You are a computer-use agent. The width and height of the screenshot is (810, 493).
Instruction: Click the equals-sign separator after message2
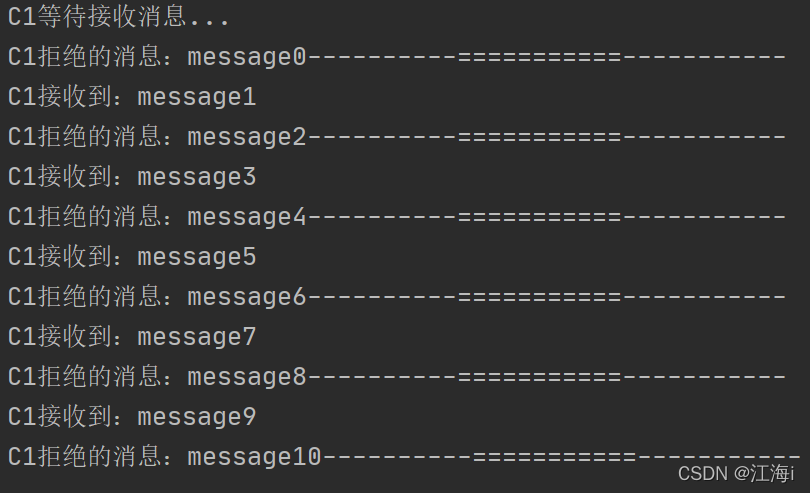coord(539,137)
